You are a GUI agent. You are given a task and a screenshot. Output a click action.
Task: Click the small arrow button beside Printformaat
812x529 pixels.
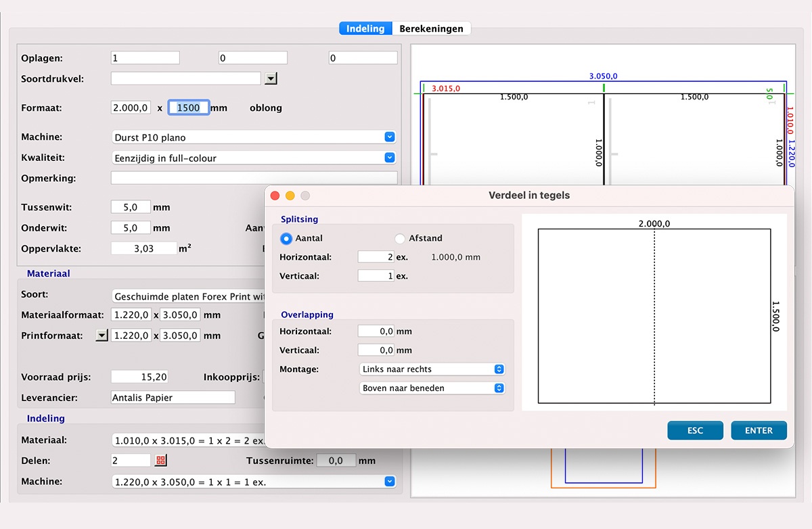coord(101,336)
